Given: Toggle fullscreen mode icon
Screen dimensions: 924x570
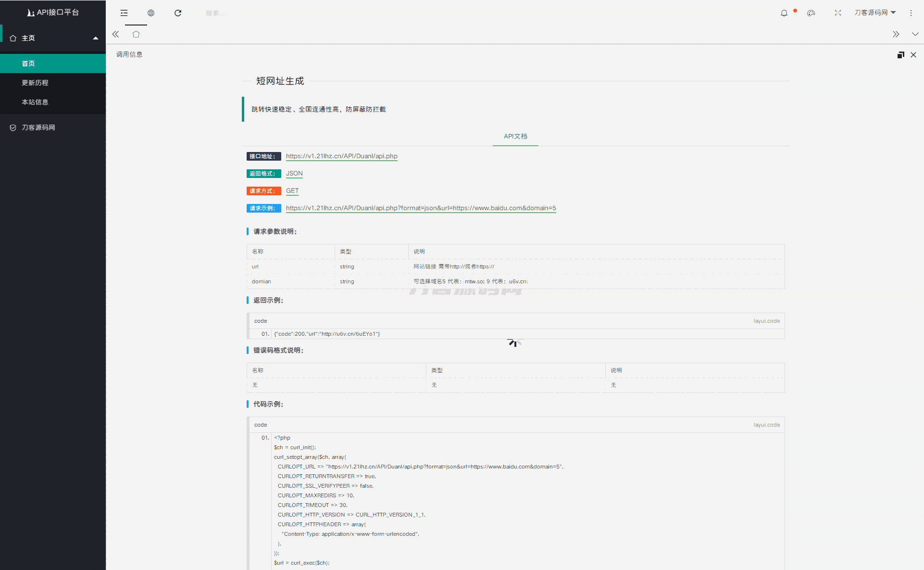Looking at the screenshot, I should (838, 13).
